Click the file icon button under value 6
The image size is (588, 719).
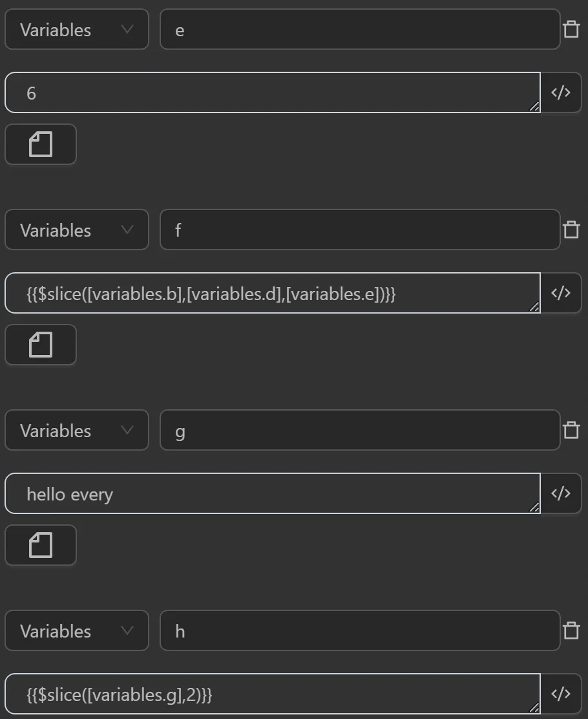[x=41, y=144]
